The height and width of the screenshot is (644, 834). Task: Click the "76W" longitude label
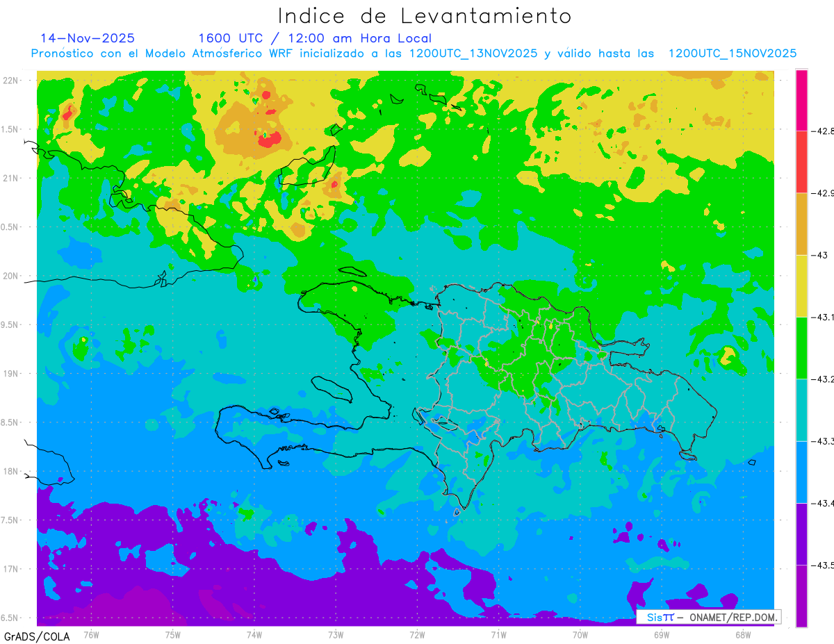[91, 634]
